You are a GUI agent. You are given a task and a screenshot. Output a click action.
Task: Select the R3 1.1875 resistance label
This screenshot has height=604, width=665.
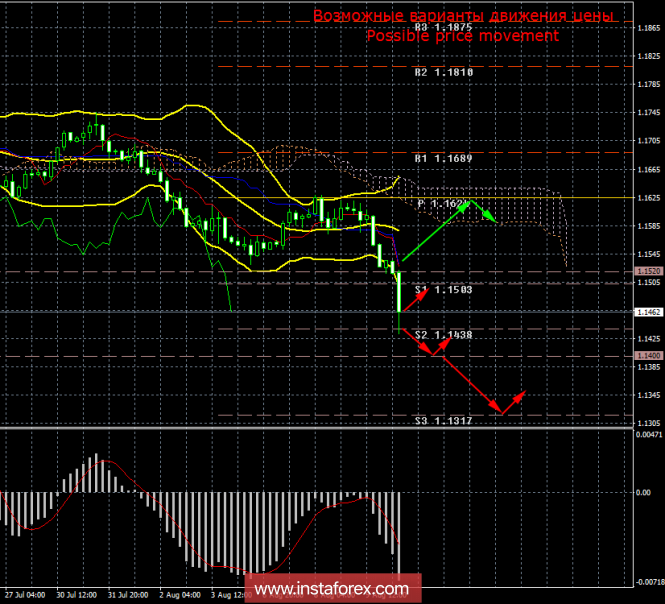click(444, 27)
